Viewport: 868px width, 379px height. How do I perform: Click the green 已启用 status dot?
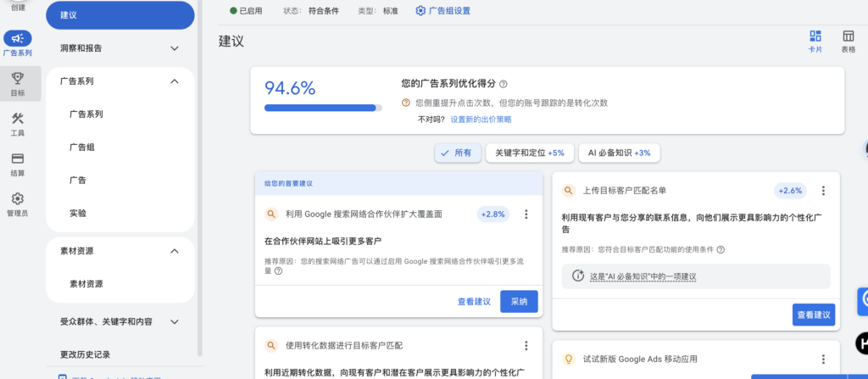point(234,10)
